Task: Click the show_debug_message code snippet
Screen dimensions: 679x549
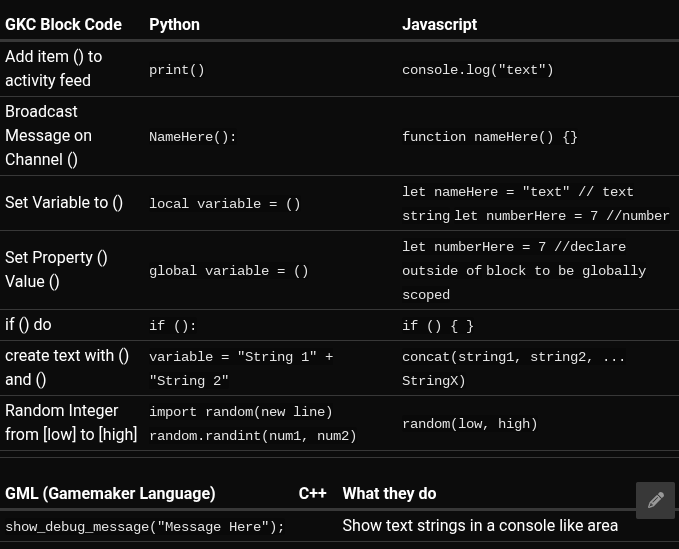Action: (x=144, y=527)
